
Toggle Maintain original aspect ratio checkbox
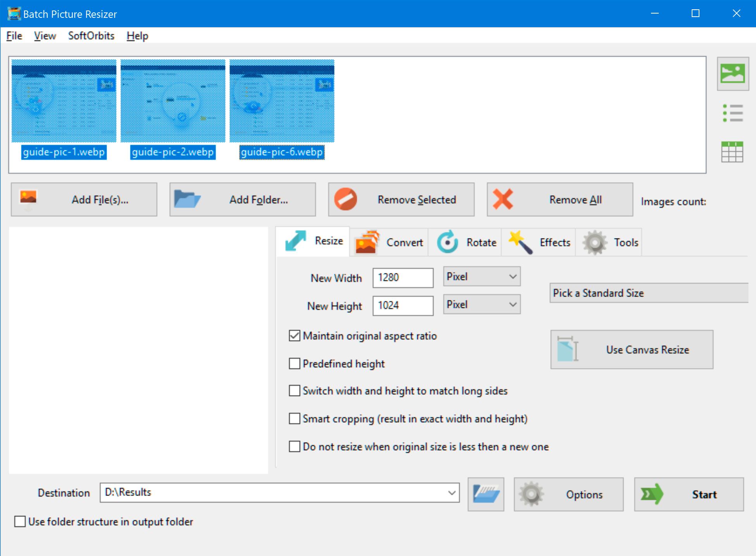(x=294, y=337)
